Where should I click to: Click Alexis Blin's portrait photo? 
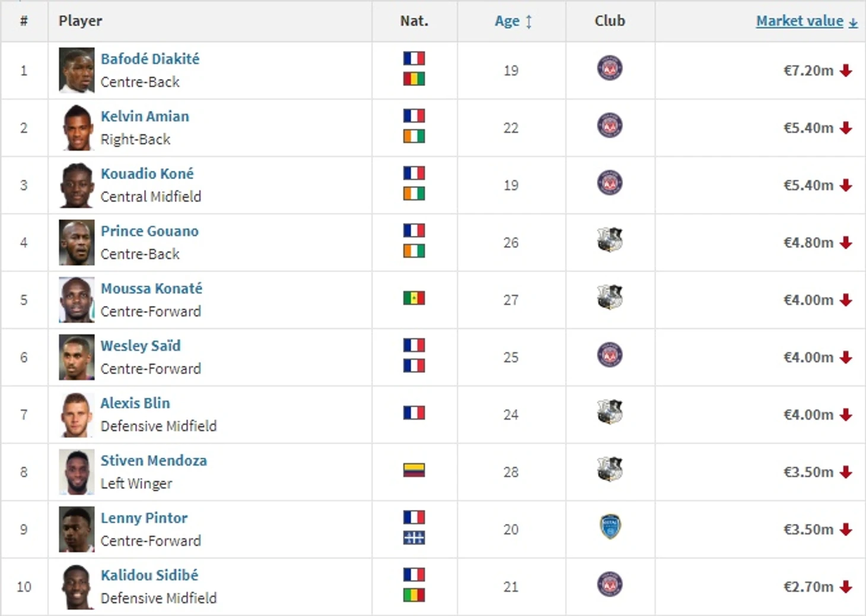[77, 415]
